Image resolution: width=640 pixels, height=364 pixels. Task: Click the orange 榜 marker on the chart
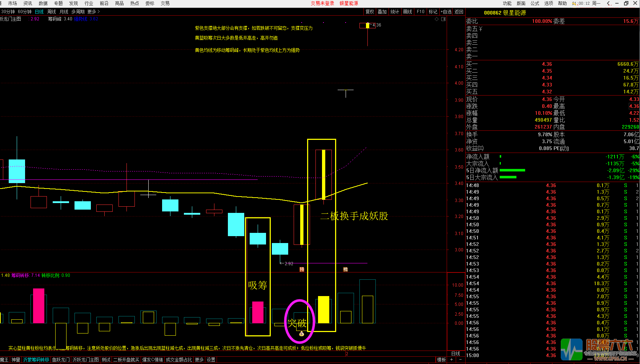point(345,269)
